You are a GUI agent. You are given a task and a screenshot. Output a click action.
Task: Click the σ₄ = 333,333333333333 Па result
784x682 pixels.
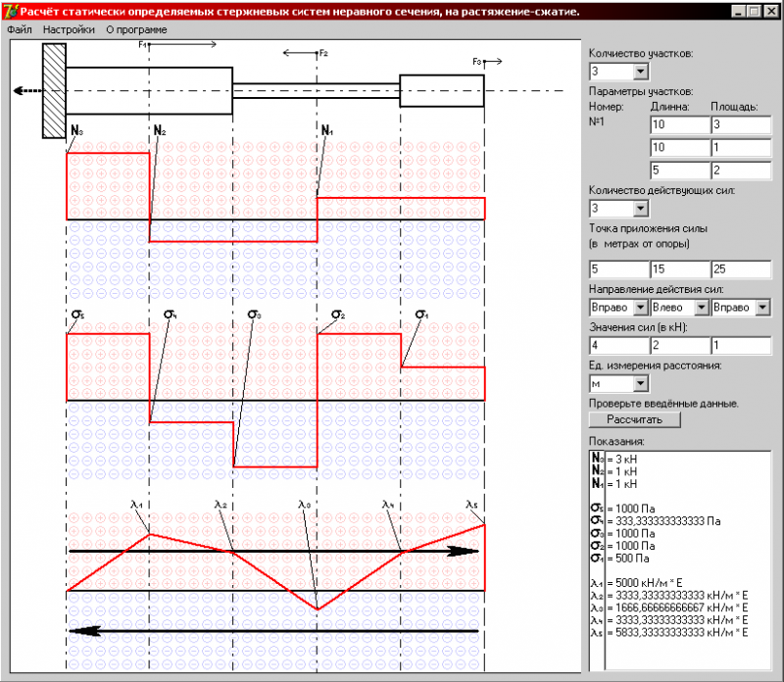click(x=656, y=521)
